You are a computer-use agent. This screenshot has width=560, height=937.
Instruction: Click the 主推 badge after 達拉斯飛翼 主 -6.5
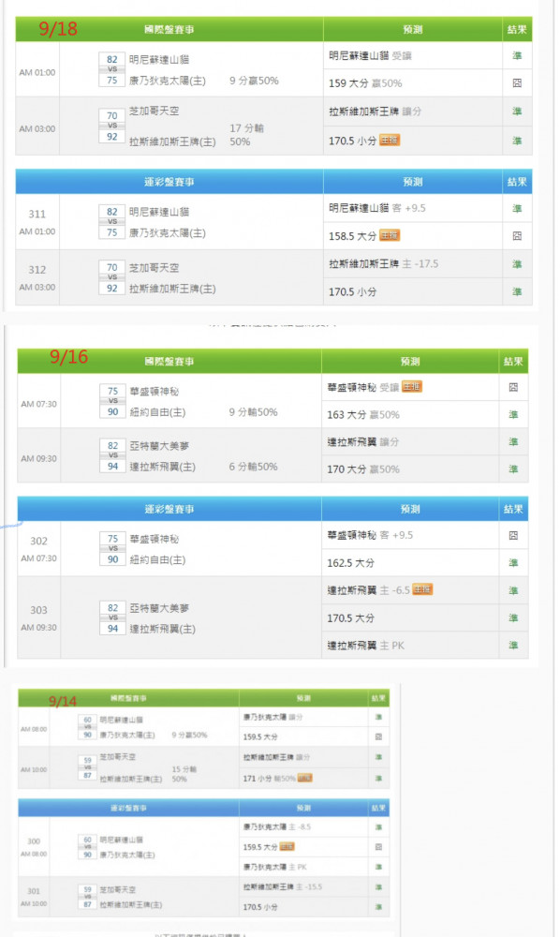422,589
